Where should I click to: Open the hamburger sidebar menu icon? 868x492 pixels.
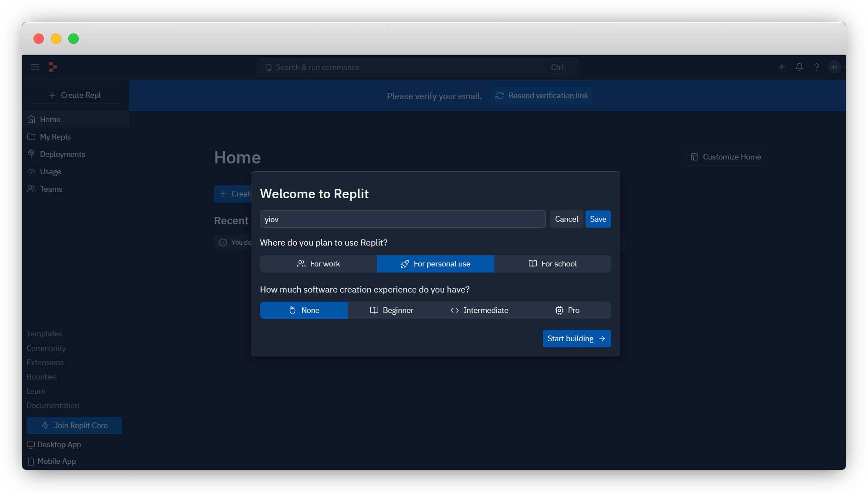click(35, 67)
